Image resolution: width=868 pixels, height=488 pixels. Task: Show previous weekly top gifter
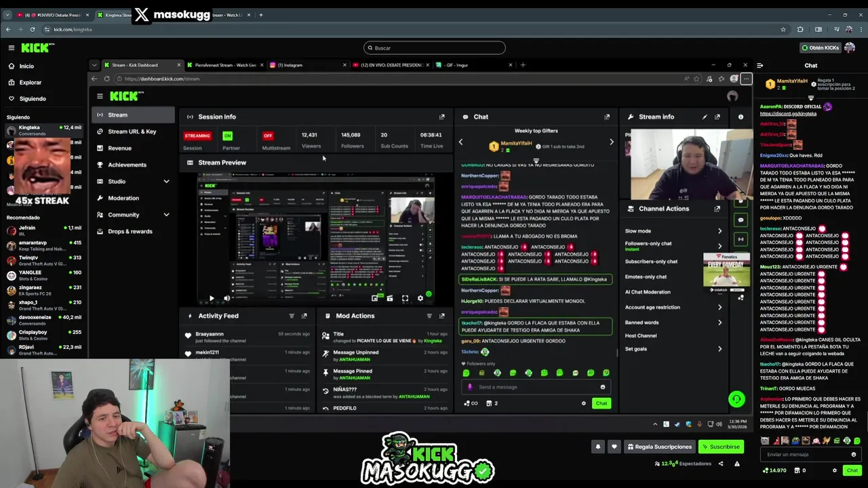click(461, 142)
